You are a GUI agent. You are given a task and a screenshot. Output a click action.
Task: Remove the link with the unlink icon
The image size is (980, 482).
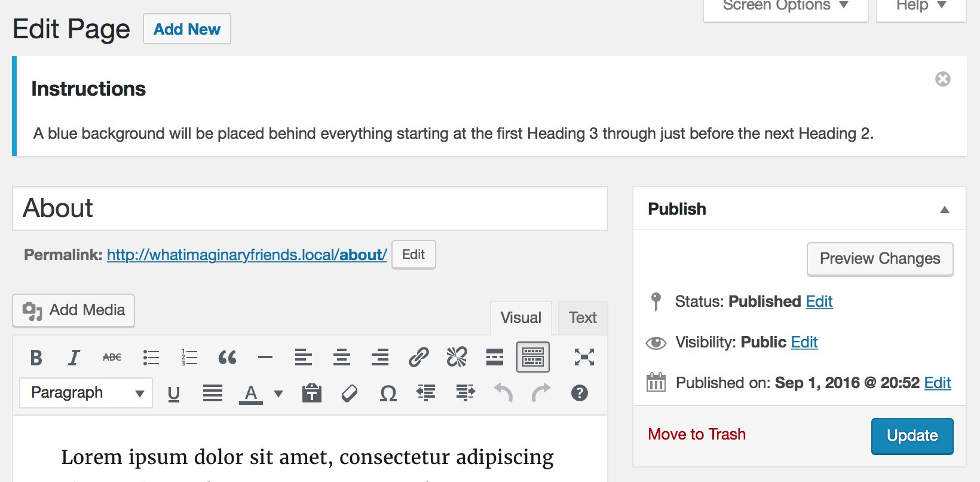(x=457, y=358)
